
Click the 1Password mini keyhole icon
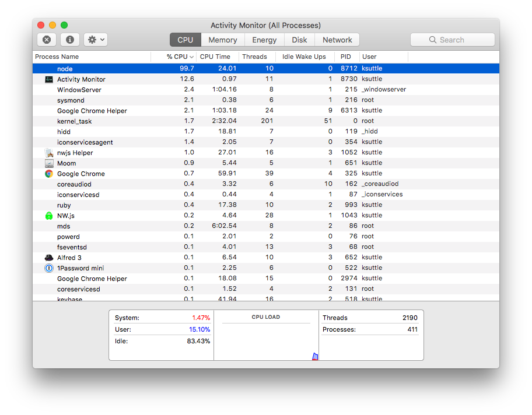coord(48,268)
